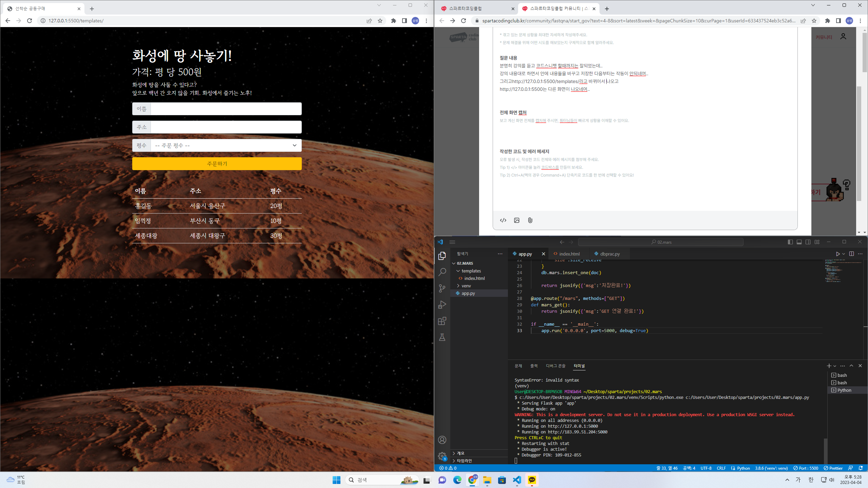This screenshot has width=868, height=488.
Task: Click the 주소 address input field
Action: click(x=226, y=127)
